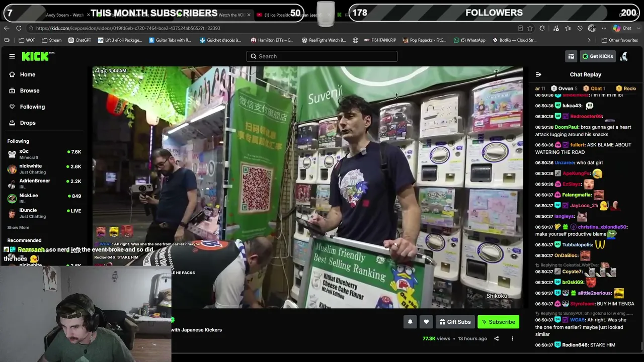Screen dimensions: 644x362
Task: Open the Kick hamburger sidebar menu
Action: coord(12,56)
